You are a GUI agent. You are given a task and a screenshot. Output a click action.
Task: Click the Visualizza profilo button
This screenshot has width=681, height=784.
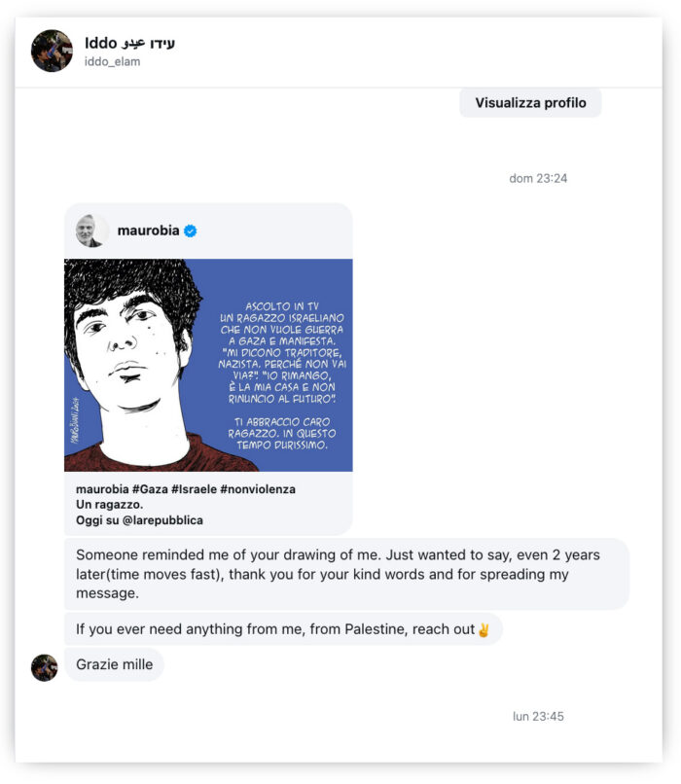530,102
